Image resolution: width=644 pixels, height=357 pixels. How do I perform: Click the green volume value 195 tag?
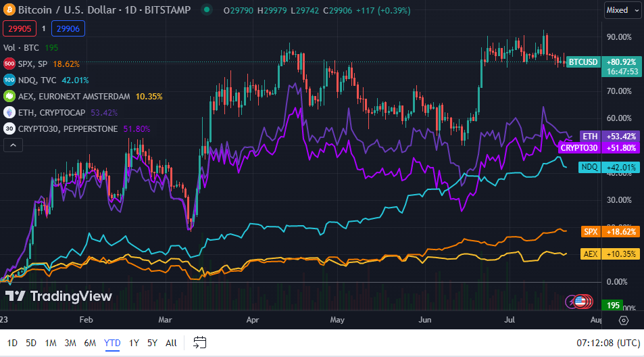pos(612,305)
